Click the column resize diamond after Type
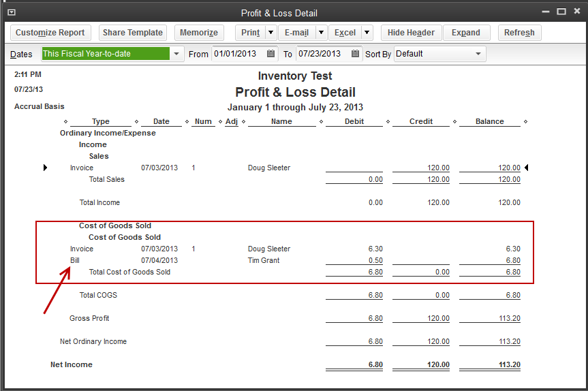The width and height of the screenshot is (588, 391). [136, 121]
